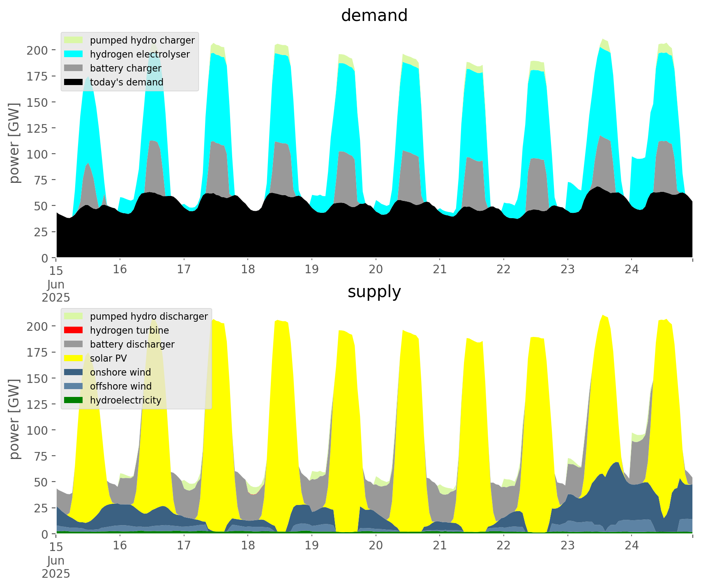Click the onshore wind legend swatch
The image size is (701, 588).
[x=74, y=372]
